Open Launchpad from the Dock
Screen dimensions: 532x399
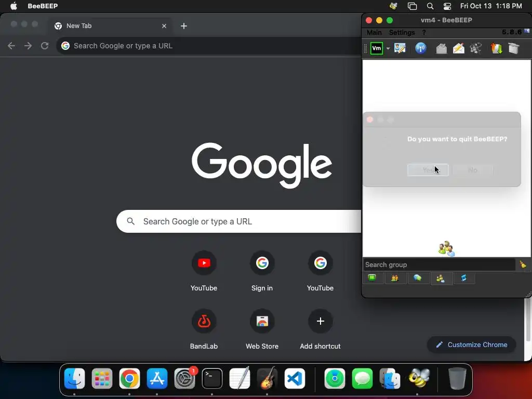tap(102, 378)
